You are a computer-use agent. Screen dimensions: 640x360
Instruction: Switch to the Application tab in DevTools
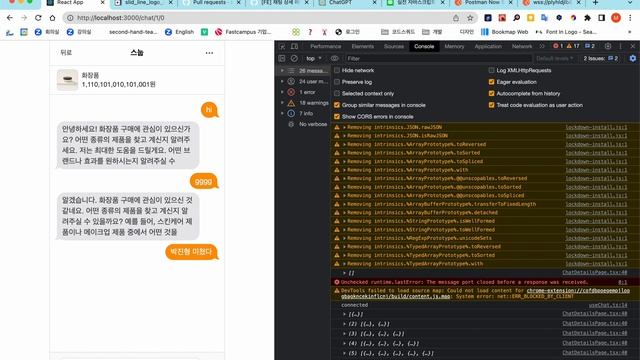(x=488, y=46)
